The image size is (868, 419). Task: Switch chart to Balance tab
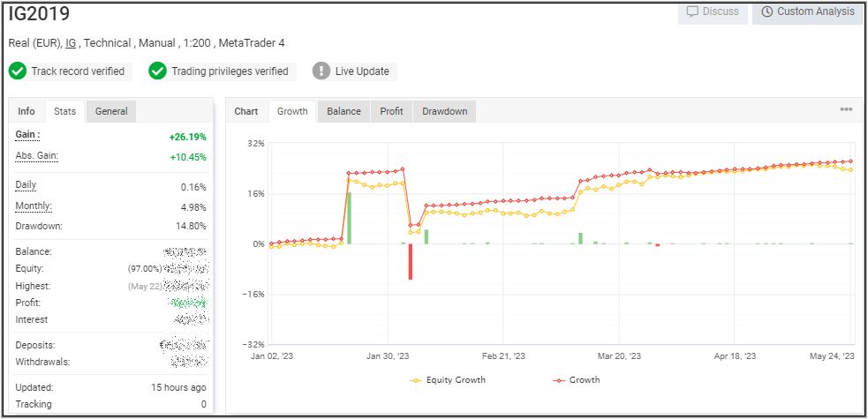pyautogui.click(x=343, y=111)
